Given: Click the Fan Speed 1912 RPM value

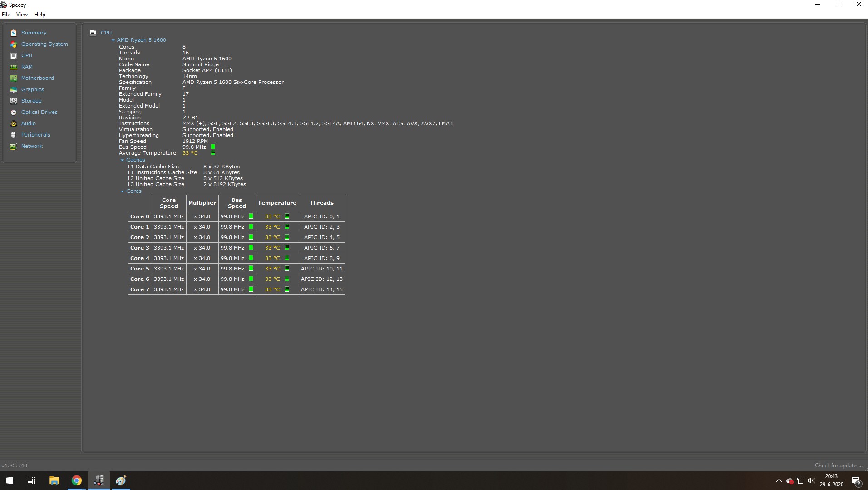Looking at the screenshot, I should point(195,141).
